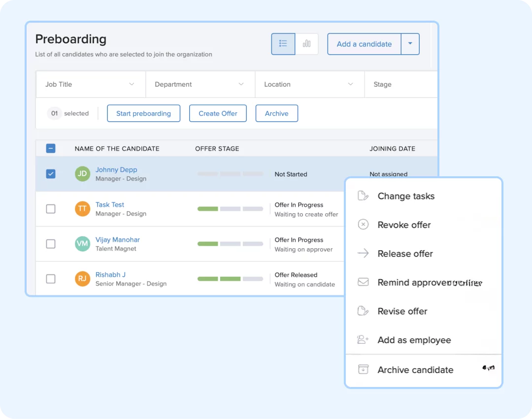Choose Add as employee menu entry
Image resolution: width=532 pixels, height=419 pixels.
point(424,340)
